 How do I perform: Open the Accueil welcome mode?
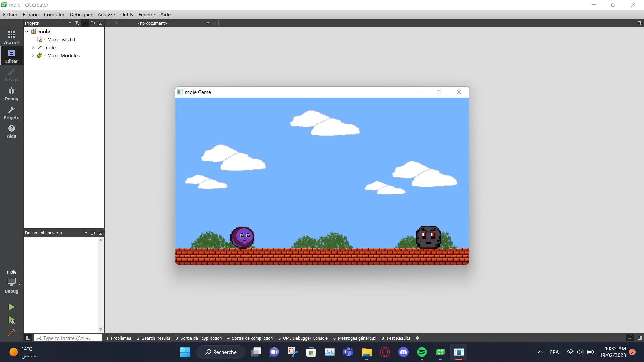tap(12, 37)
